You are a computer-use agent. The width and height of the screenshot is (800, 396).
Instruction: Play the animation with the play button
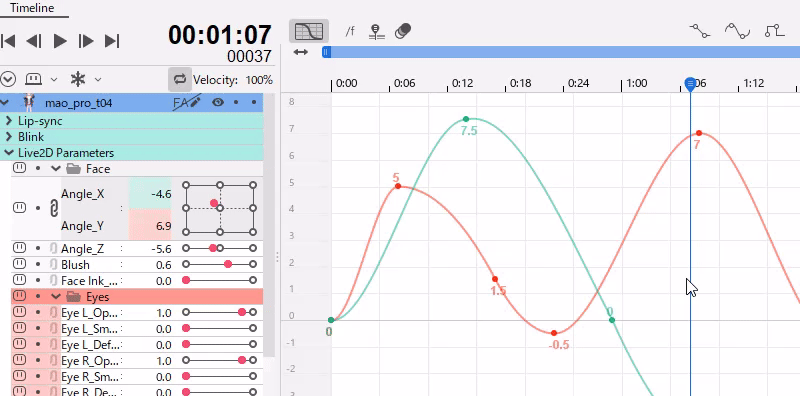point(60,41)
